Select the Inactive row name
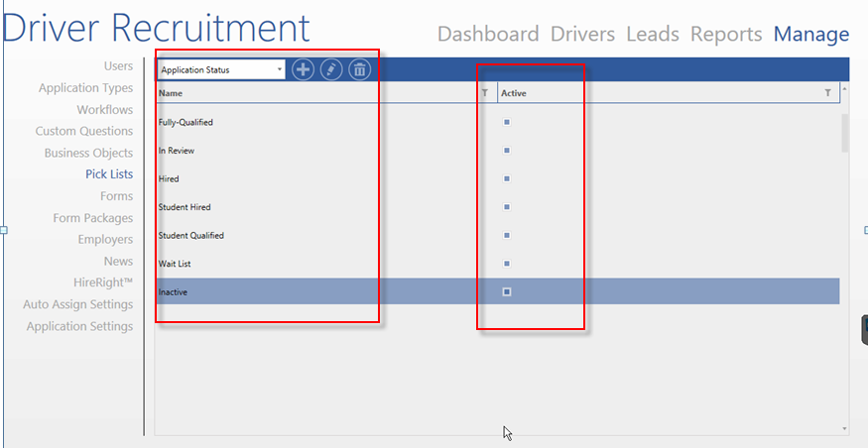The height and width of the screenshot is (448, 868). tap(173, 292)
